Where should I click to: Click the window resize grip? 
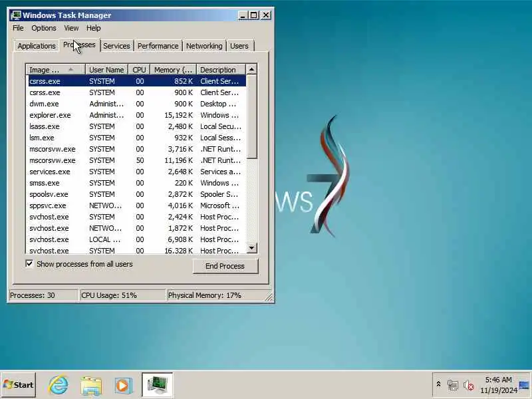pos(269,297)
